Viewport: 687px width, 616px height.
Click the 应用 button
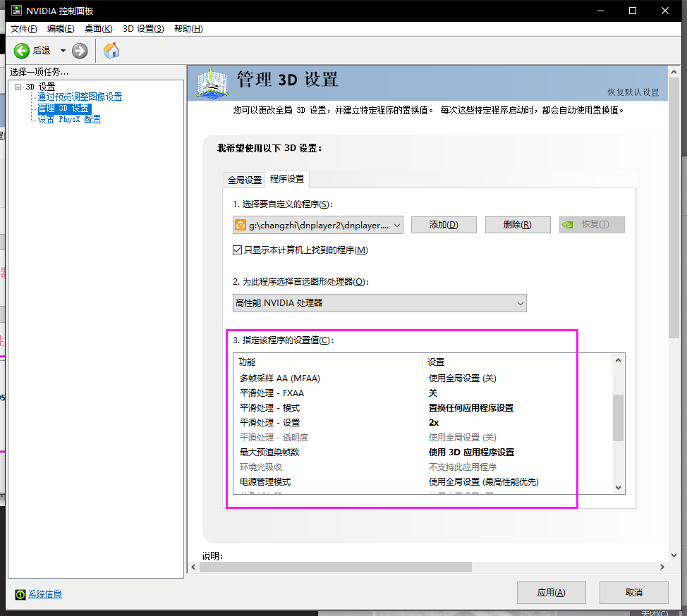tap(551, 593)
